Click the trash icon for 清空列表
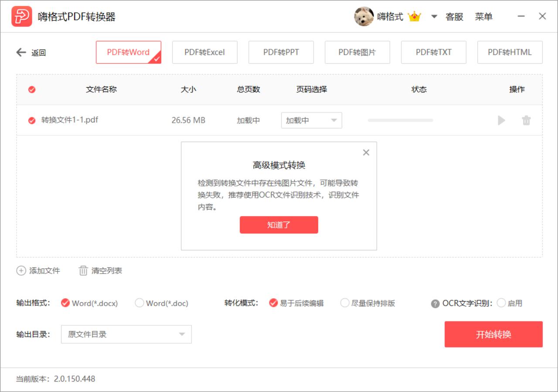 83,270
